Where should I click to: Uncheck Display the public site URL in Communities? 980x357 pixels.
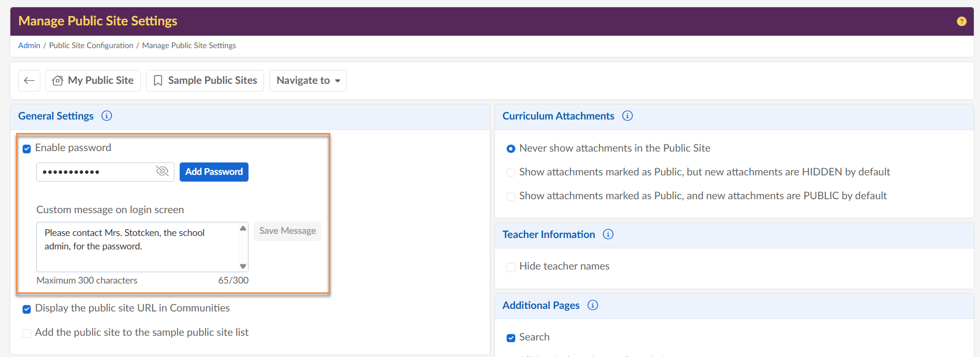pos(27,309)
